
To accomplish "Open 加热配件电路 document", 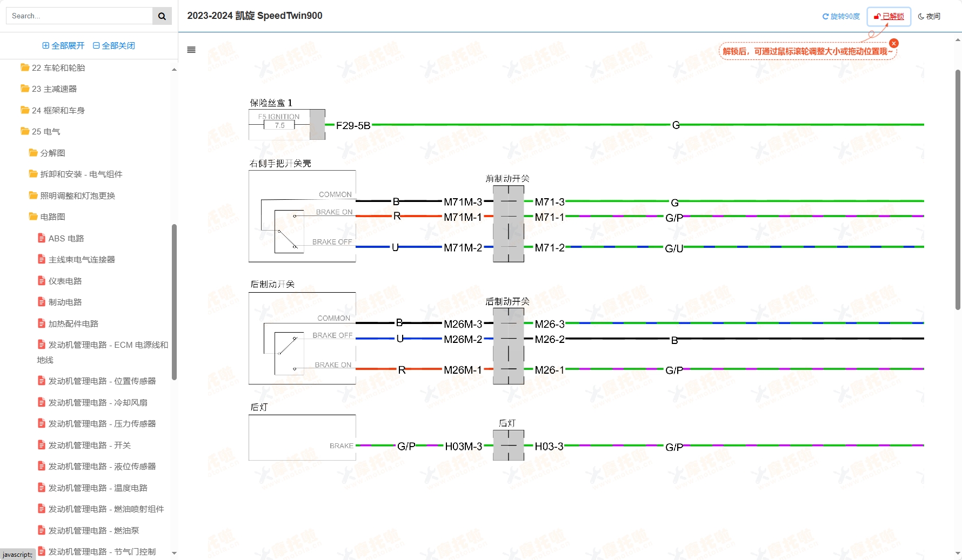I will 73,324.
